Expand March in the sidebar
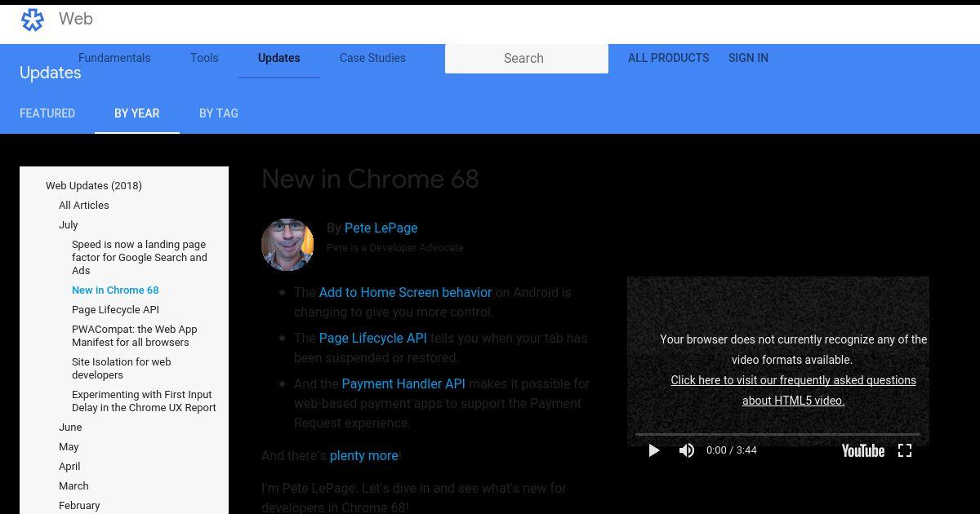980x514 pixels. tap(73, 485)
